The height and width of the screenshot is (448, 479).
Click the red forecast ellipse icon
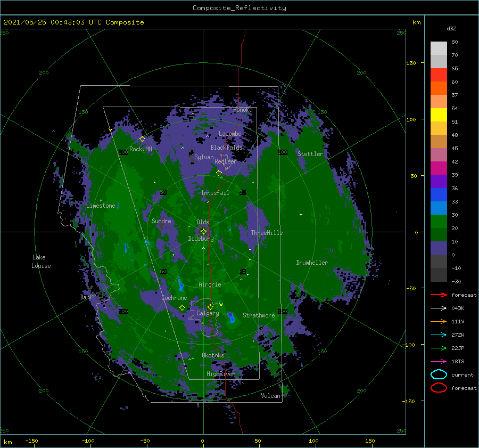pos(439,388)
